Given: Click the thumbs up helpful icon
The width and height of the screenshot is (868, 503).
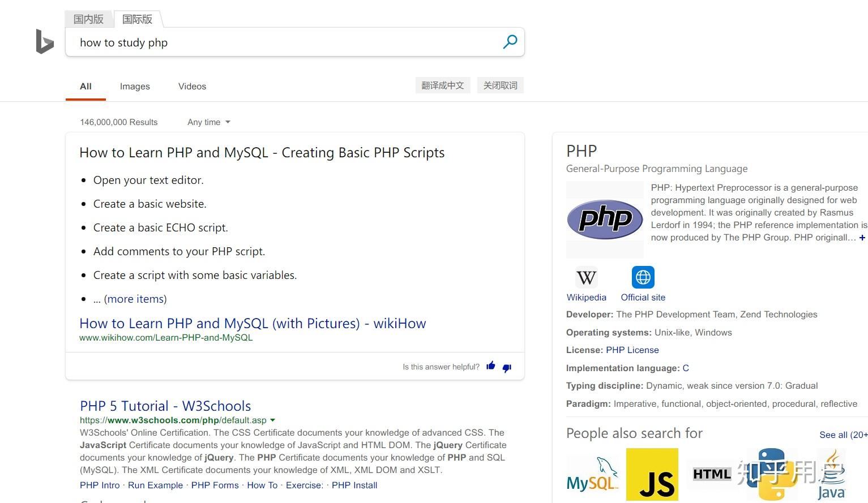Looking at the screenshot, I should click(491, 366).
